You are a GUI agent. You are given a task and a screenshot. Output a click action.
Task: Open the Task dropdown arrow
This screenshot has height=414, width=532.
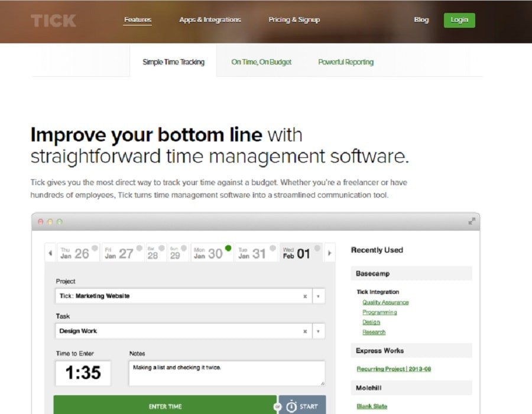318,331
